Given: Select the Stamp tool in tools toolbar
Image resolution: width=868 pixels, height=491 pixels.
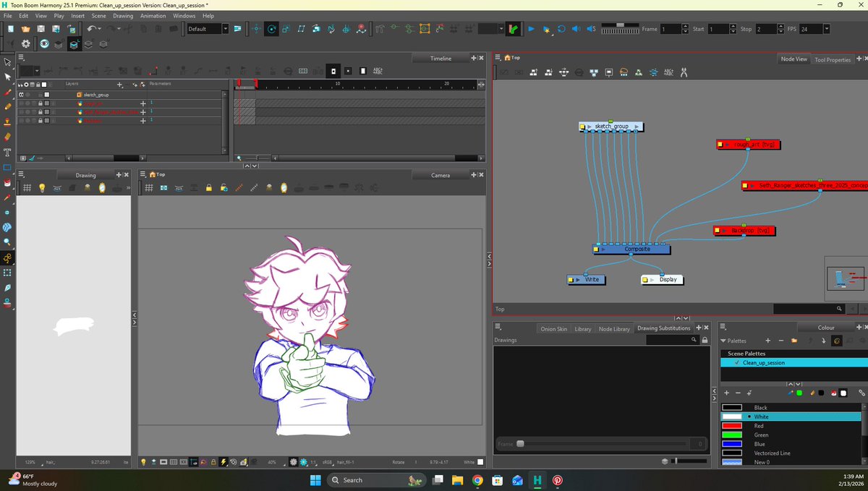Looking at the screenshot, I should pos(7,121).
